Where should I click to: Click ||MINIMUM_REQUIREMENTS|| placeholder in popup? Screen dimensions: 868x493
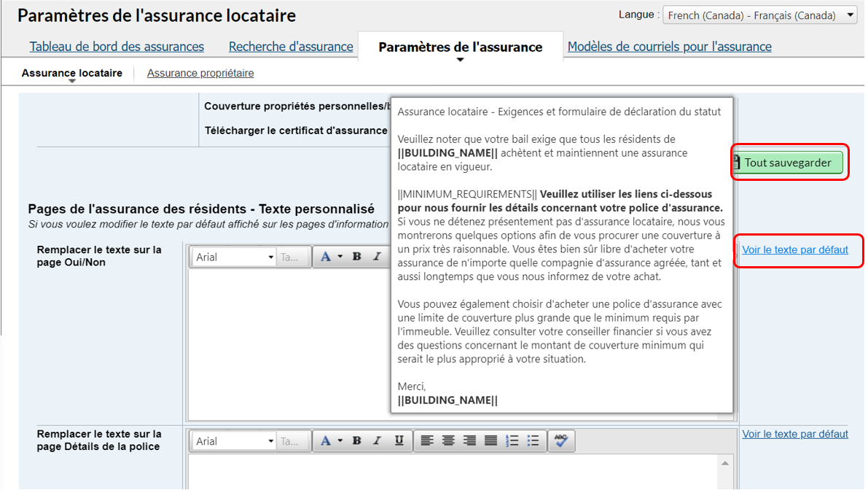point(467,195)
